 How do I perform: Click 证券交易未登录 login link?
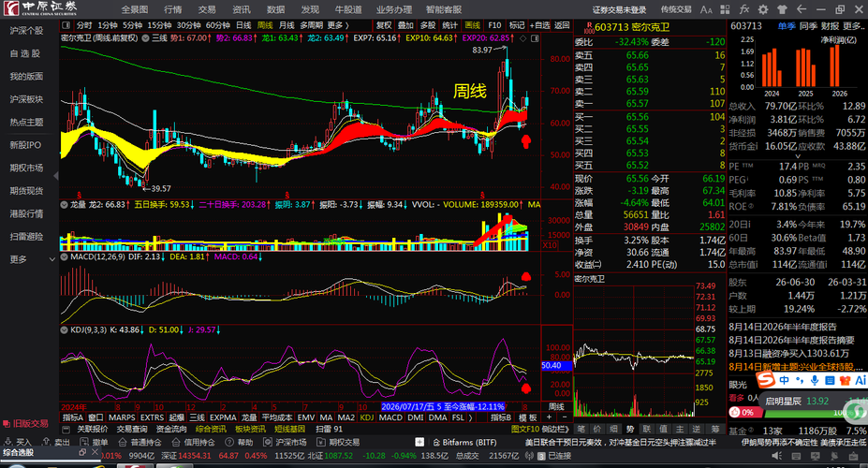pyautogui.click(x=619, y=9)
